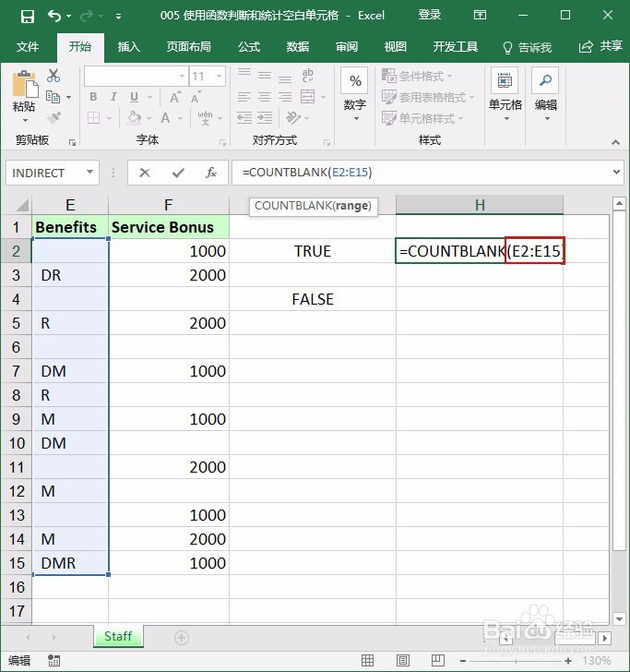Click the Cut scissors icon
This screenshot has width=630, height=672.
tap(53, 76)
